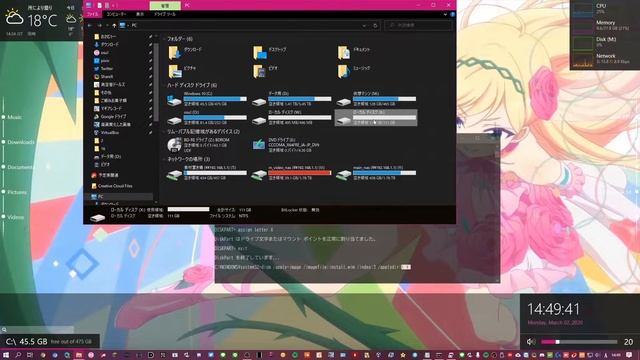This screenshot has height=360, width=640.
Task: Open the recent locations dropdown arrow
Action: click(x=107, y=25)
